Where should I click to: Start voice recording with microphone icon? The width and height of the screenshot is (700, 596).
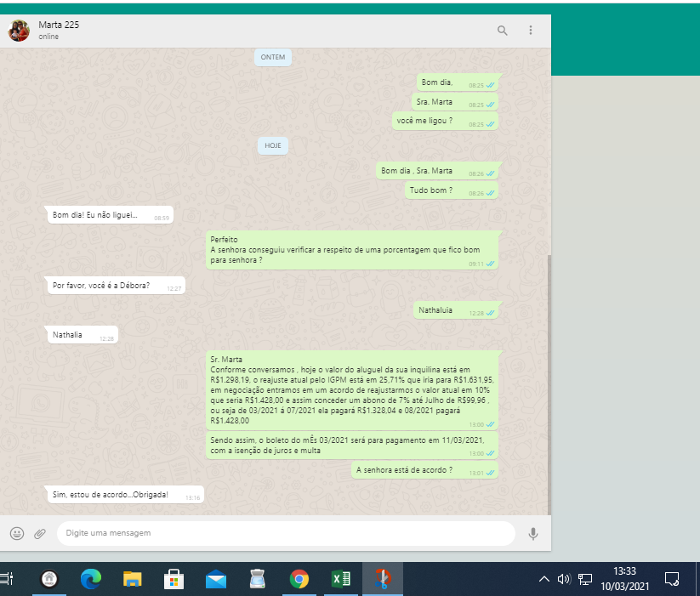[x=533, y=533]
